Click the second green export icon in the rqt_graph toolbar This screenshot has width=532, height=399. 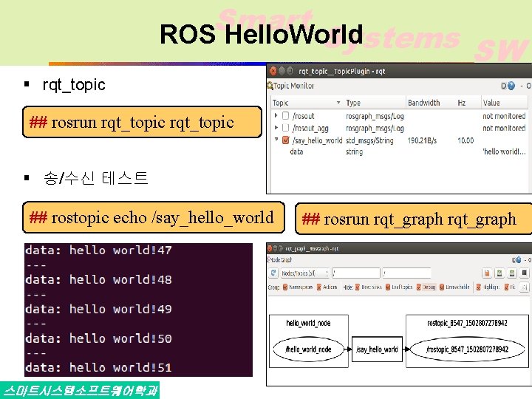point(511,273)
